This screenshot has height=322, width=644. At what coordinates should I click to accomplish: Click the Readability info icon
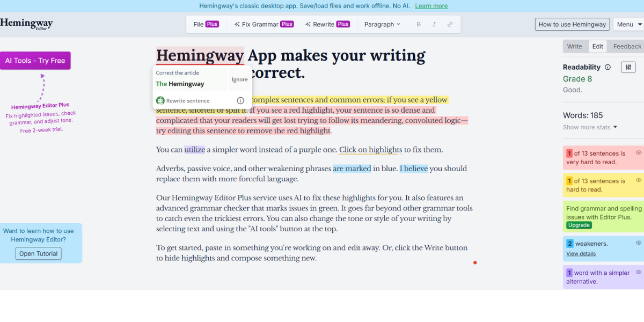[x=607, y=67]
